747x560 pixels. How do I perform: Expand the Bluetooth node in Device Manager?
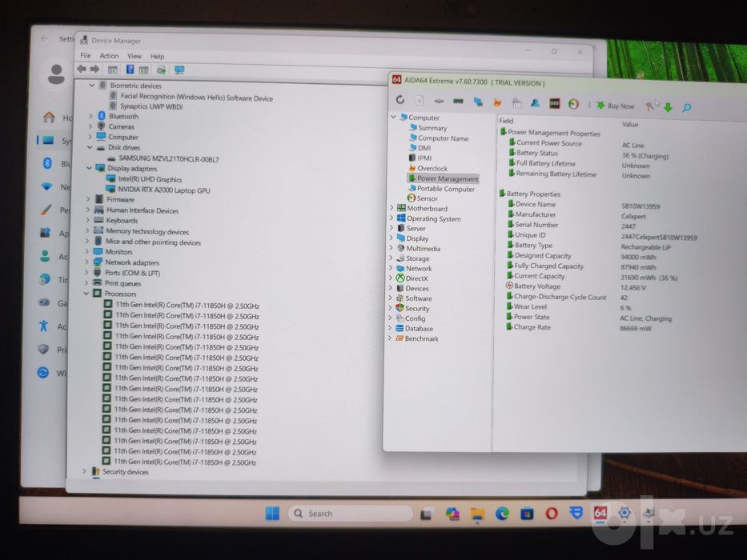pyautogui.click(x=90, y=116)
